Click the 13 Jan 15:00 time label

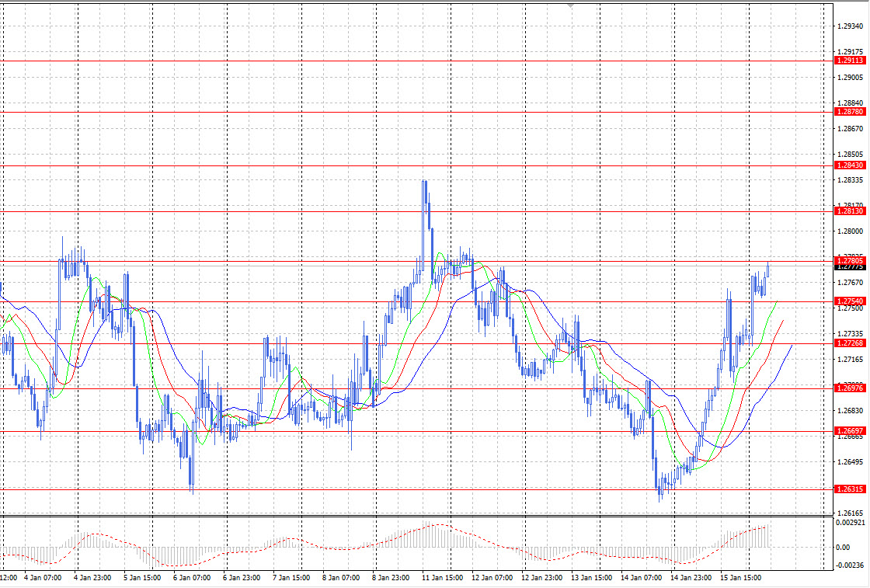coord(592,578)
